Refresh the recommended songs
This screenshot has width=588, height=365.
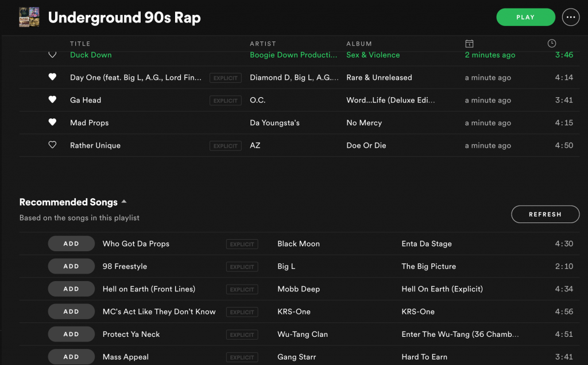(545, 214)
